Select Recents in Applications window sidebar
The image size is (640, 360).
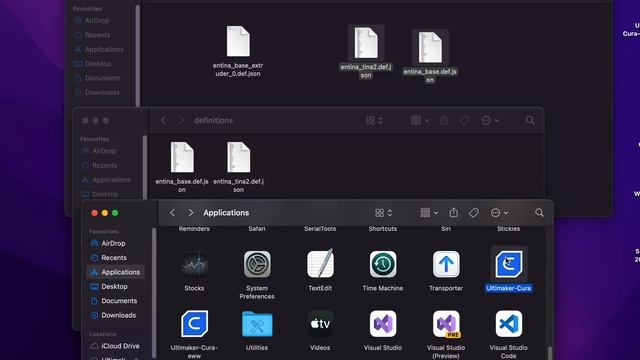coord(109,258)
